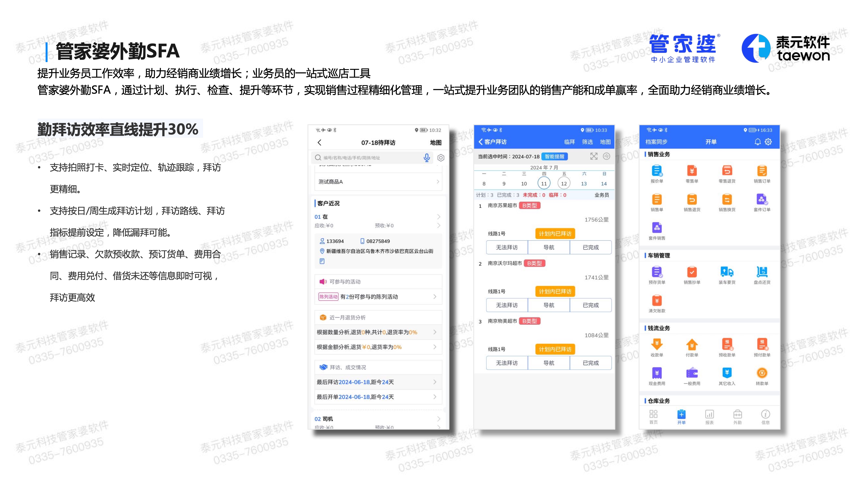
Task: Expand 根据数量分析 return analysis row
Action: (x=378, y=332)
